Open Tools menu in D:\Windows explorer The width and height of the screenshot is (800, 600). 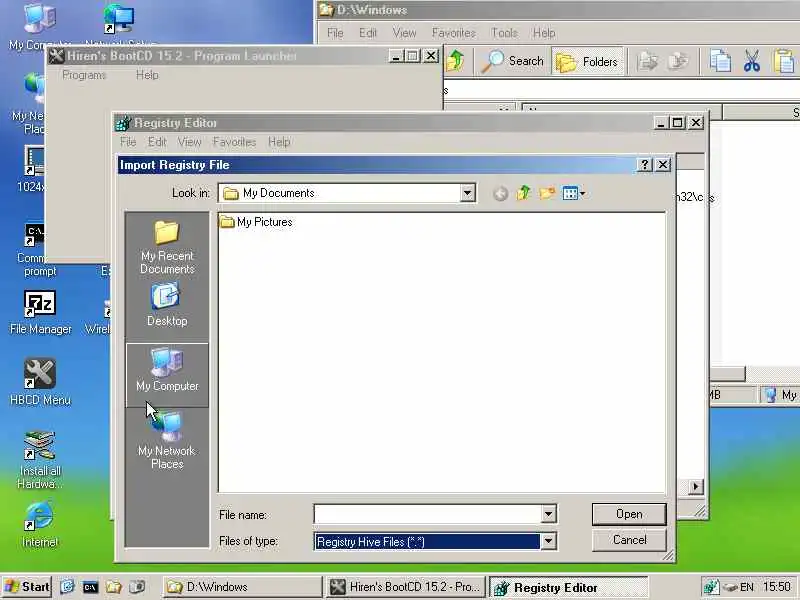[x=504, y=33]
